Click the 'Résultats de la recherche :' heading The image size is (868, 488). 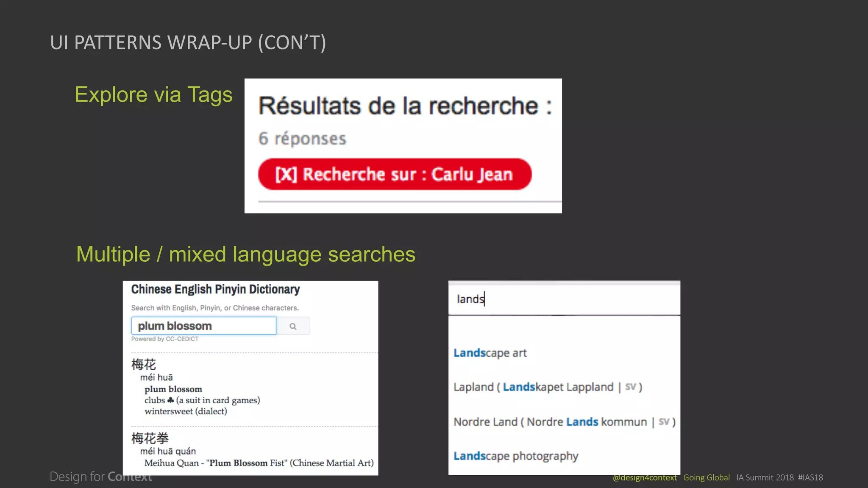(x=405, y=106)
